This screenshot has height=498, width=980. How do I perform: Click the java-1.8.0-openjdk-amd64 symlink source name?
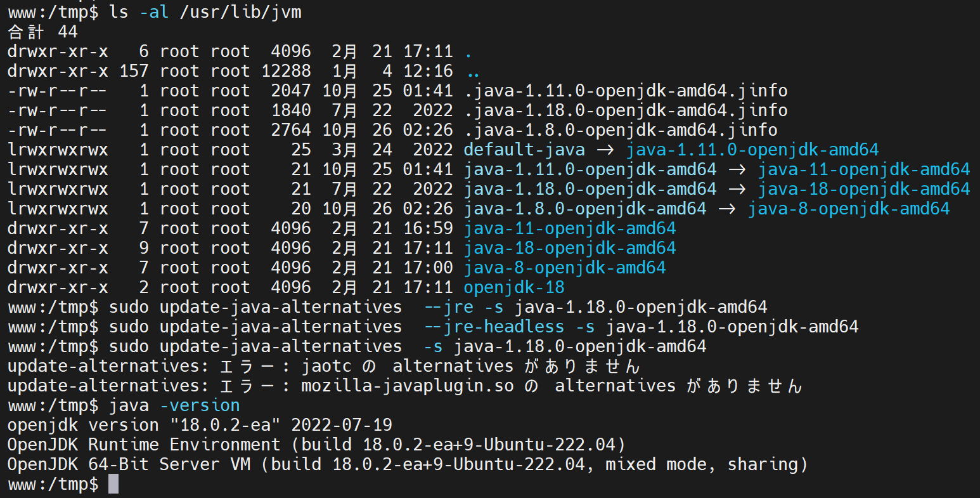[x=585, y=209]
